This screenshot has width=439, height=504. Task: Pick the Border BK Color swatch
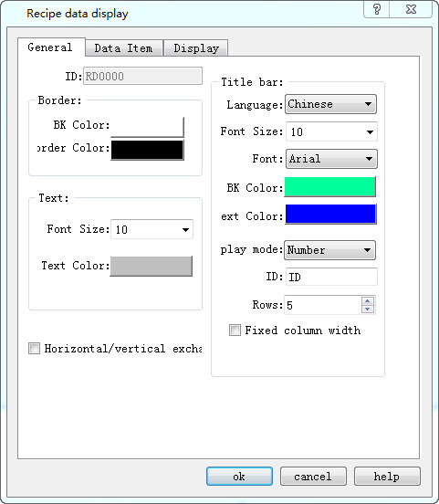[x=147, y=126]
